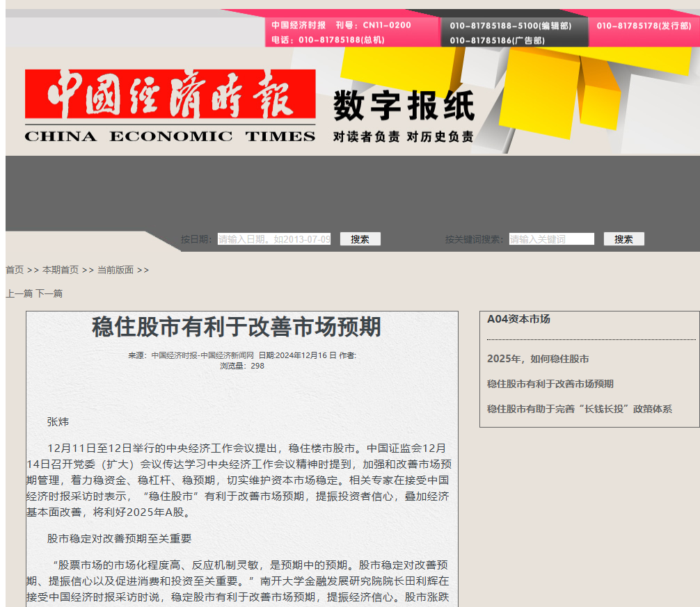
Task: Click the 数字报纸 banner title
Action: pyautogui.click(x=404, y=106)
